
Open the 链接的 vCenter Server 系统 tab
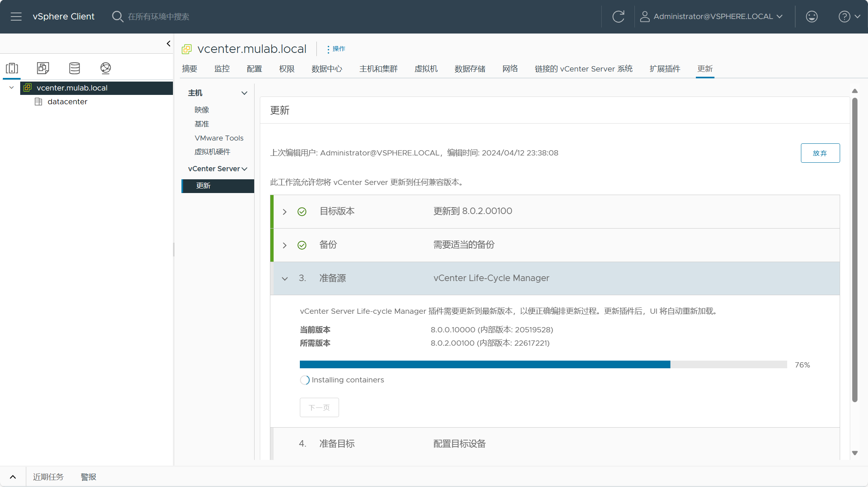pos(584,69)
